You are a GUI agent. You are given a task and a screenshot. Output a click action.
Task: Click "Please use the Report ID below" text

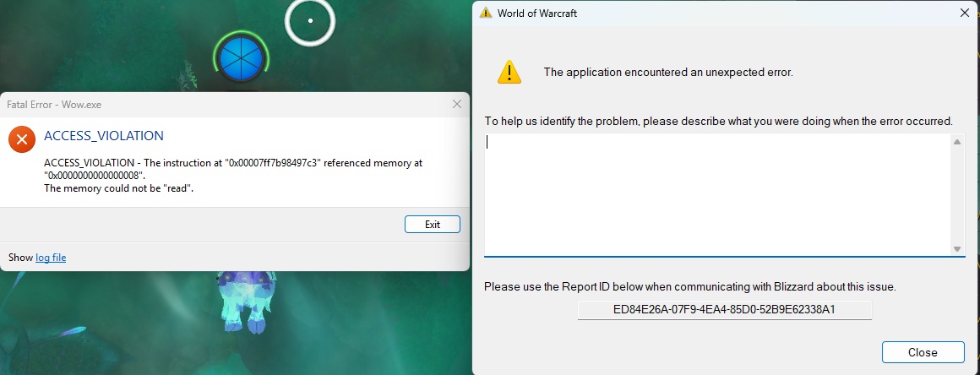click(x=690, y=287)
